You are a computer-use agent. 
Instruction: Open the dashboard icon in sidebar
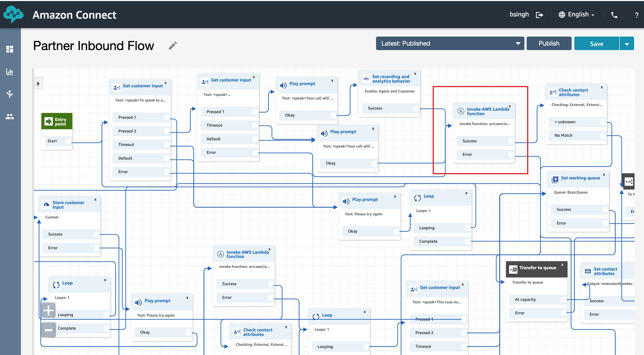(x=10, y=49)
